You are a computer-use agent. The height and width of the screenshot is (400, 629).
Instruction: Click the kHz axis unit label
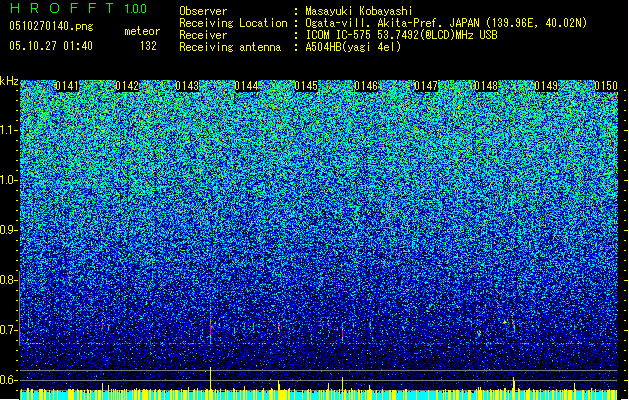9,81
